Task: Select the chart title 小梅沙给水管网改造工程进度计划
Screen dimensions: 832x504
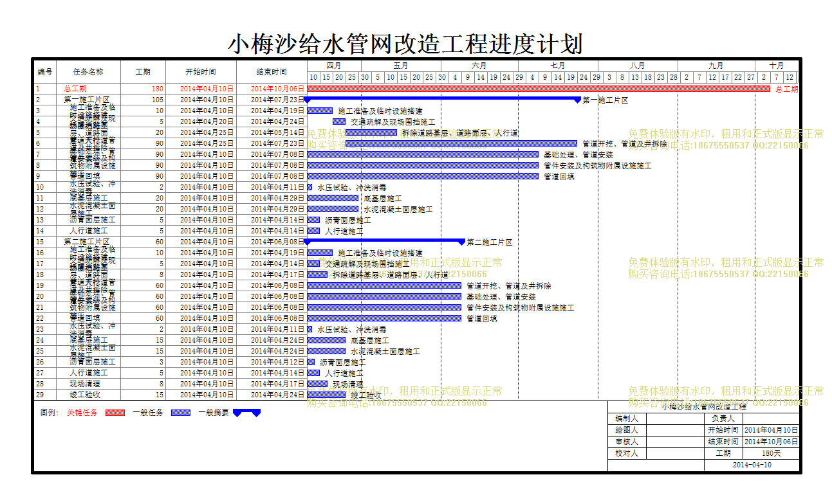Action: click(x=405, y=44)
